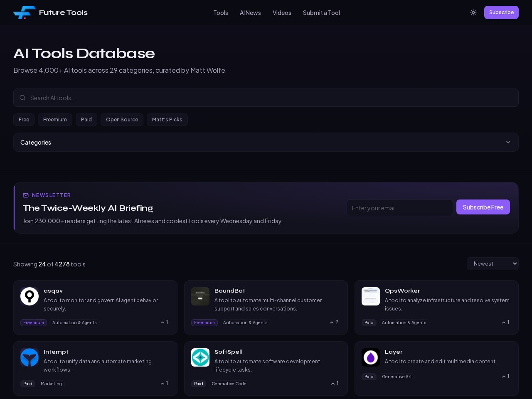The image size is (532, 399).
Task: Toggle the light/dark theme sun icon
Action: [x=473, y=12]
